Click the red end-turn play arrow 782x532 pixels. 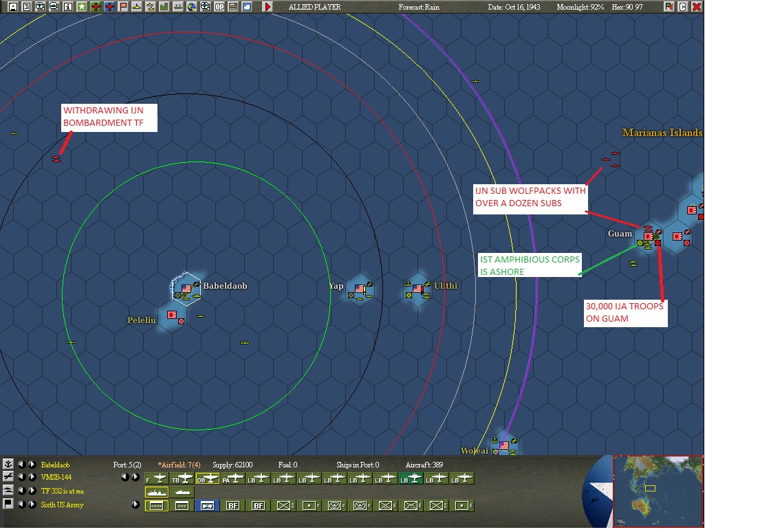[268, 7]
